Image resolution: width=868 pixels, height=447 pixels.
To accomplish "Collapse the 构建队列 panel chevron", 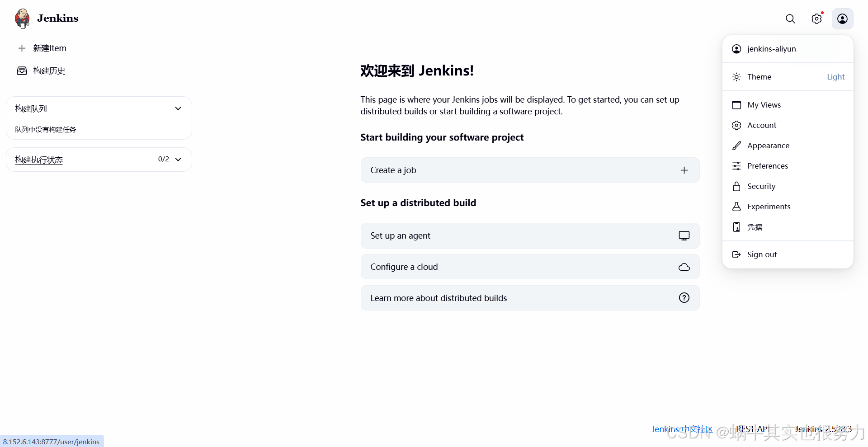I will pos(178,108).
